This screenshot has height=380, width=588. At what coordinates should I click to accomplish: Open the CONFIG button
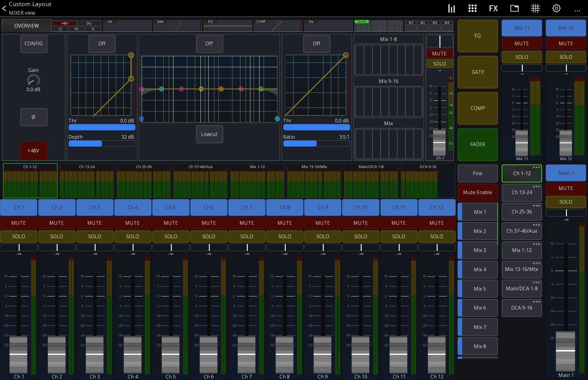(x=34, y=44)
